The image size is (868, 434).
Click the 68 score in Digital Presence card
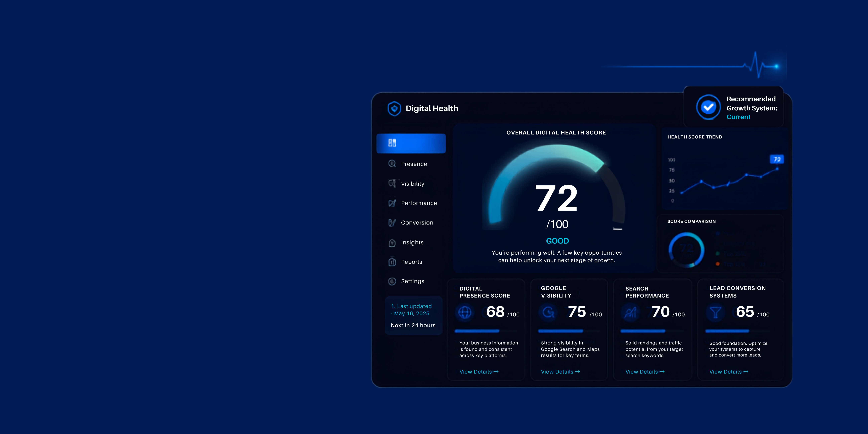(495, 312)
